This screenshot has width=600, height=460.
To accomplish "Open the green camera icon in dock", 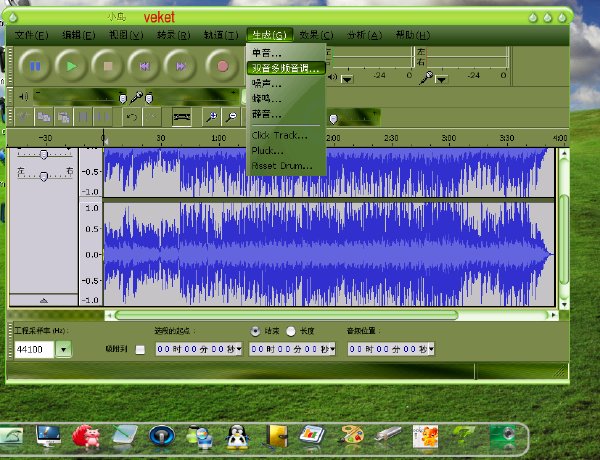I will point(503,437).
